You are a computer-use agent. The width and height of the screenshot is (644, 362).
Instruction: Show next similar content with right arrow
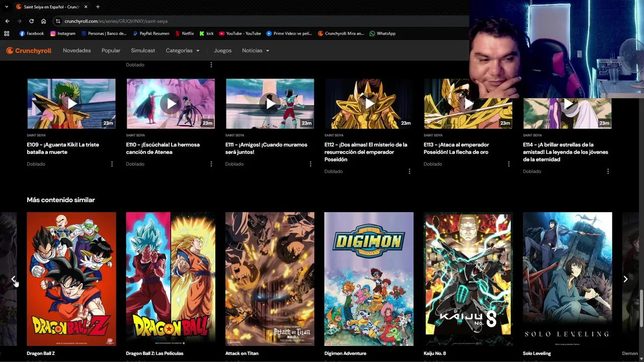click(625, 279)
